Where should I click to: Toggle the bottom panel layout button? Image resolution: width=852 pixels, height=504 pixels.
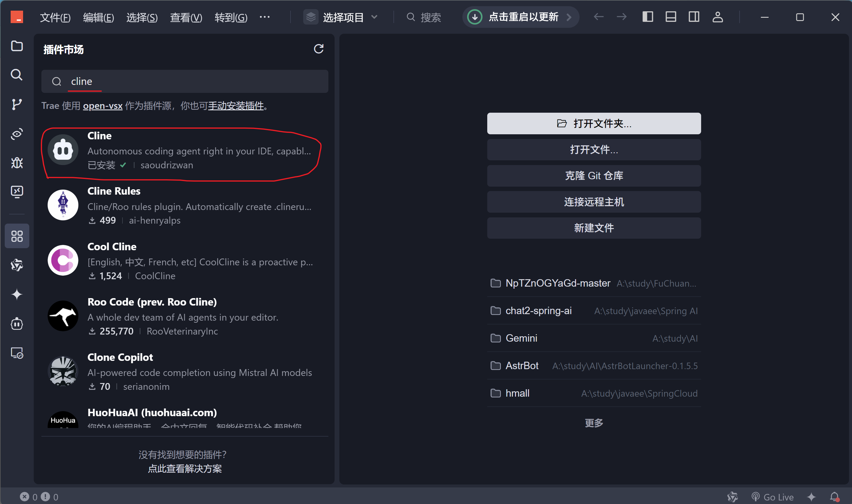click(x=670, y=17)
